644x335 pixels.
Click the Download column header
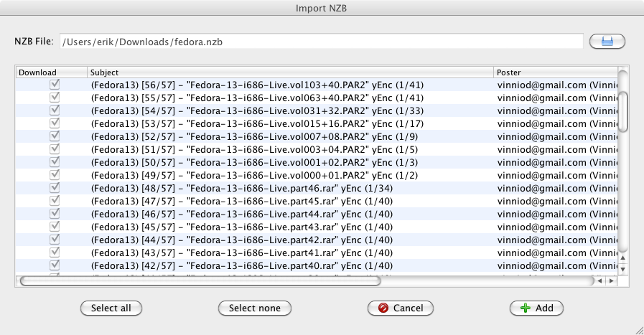pos(51,72)
